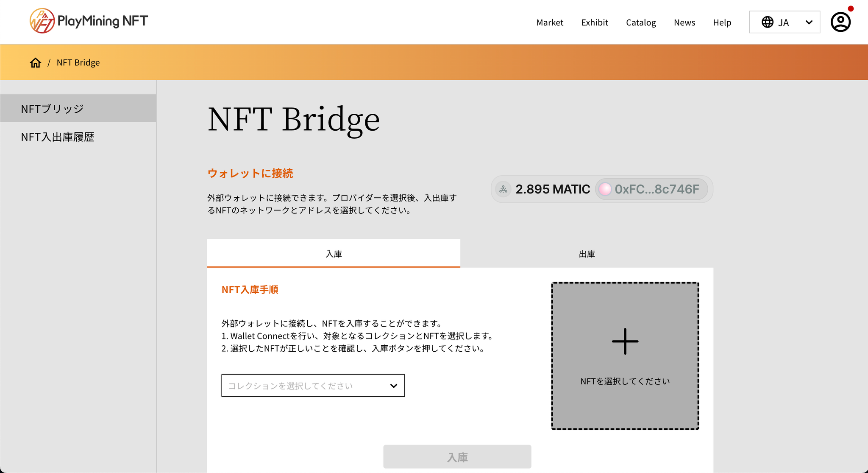Open the コレクションを選択してください dropdown
Image resolution: width=868 pixels, height=473 pixels.
click(313, 386)
